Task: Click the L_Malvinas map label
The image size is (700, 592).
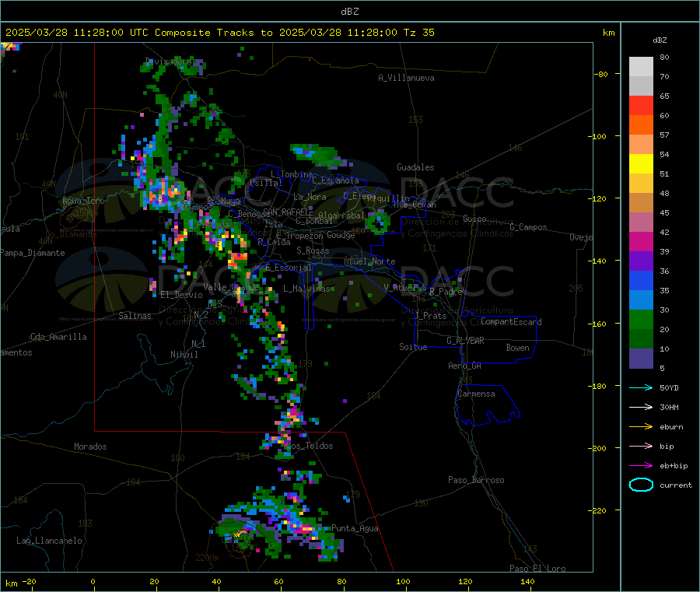Action: (x=306, y=289)
